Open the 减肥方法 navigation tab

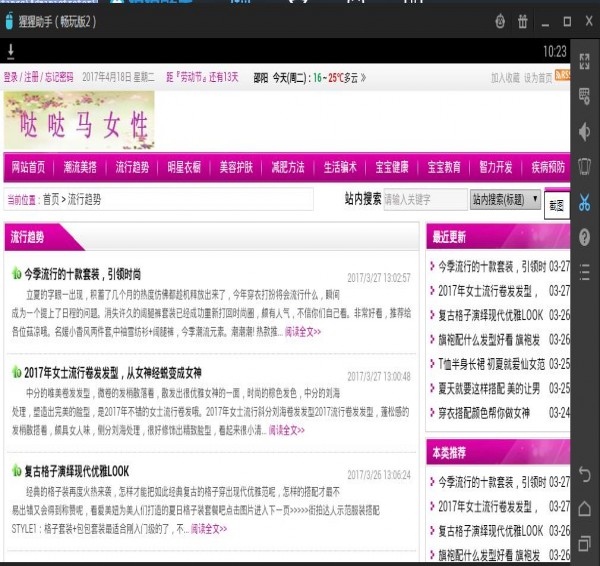[288, 167]
